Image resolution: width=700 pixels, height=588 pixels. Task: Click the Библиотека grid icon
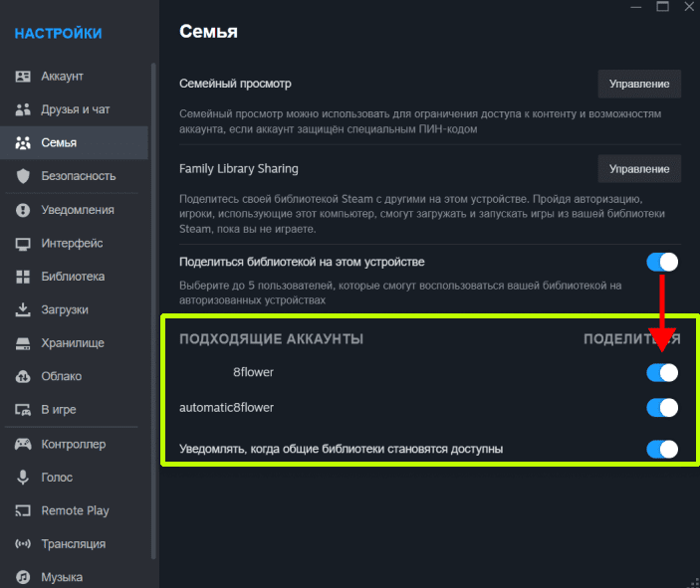point(23,277)
